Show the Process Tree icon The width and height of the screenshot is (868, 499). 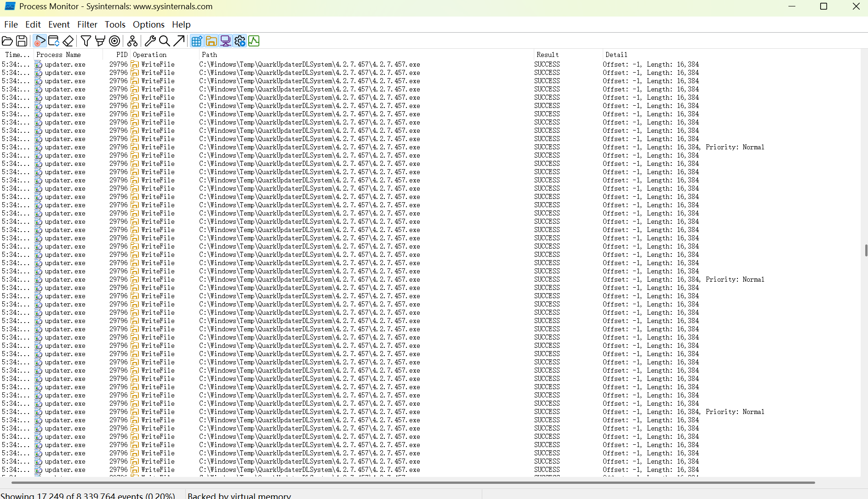click(132, 41)
